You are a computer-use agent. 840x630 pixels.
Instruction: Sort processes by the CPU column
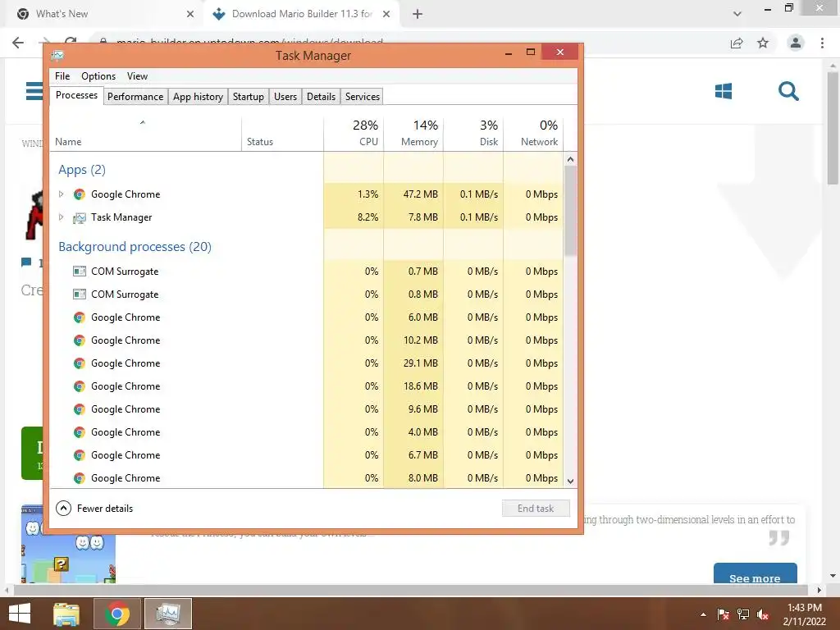tap(354, 133)
